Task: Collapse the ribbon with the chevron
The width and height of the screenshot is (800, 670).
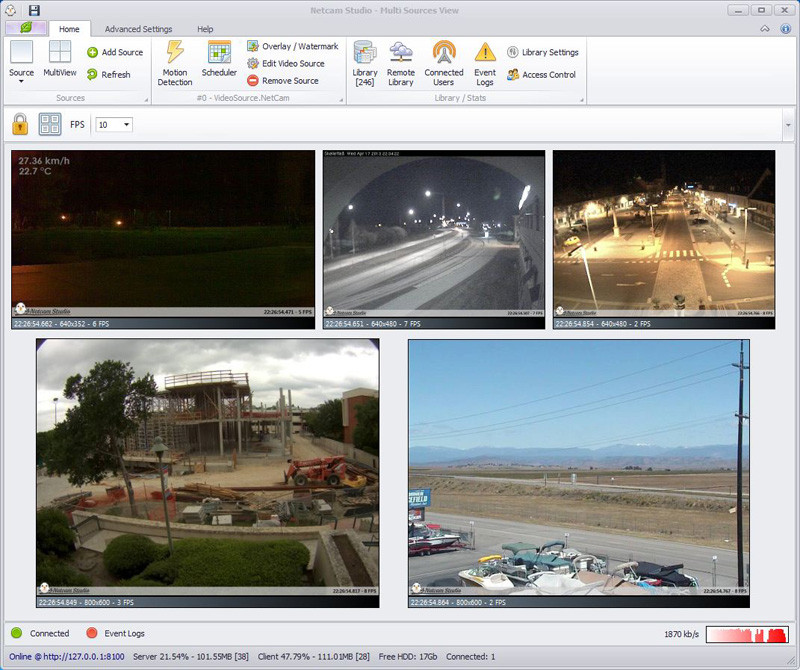Action: 765,29
